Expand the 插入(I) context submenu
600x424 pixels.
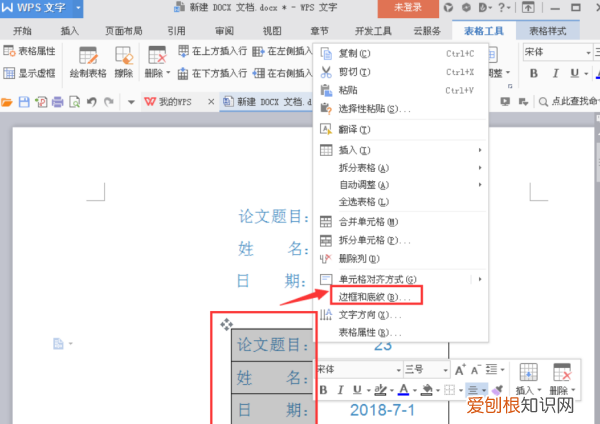point(401,150)
